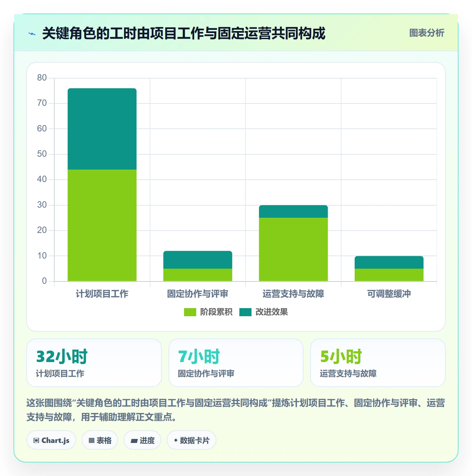Click the description paragraph starting 这张图围绕
Viewport: 472px width, 476px height.
point(236,410)
